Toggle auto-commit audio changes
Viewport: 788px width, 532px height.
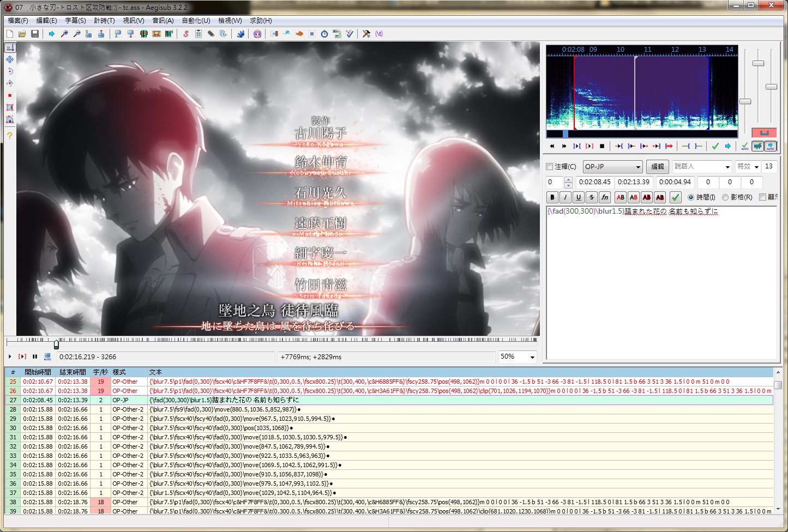(x=745, y=146)
